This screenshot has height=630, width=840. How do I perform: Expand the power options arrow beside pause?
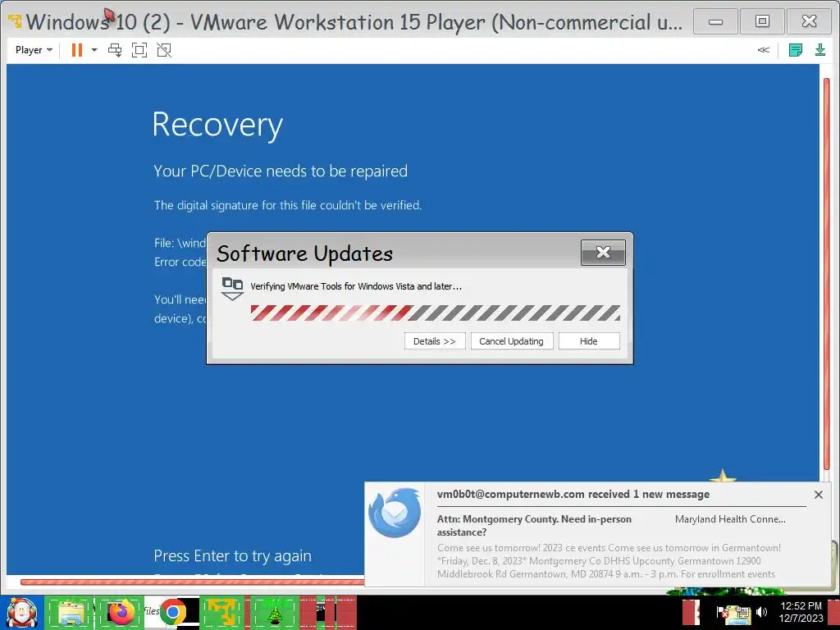point(94,50)
